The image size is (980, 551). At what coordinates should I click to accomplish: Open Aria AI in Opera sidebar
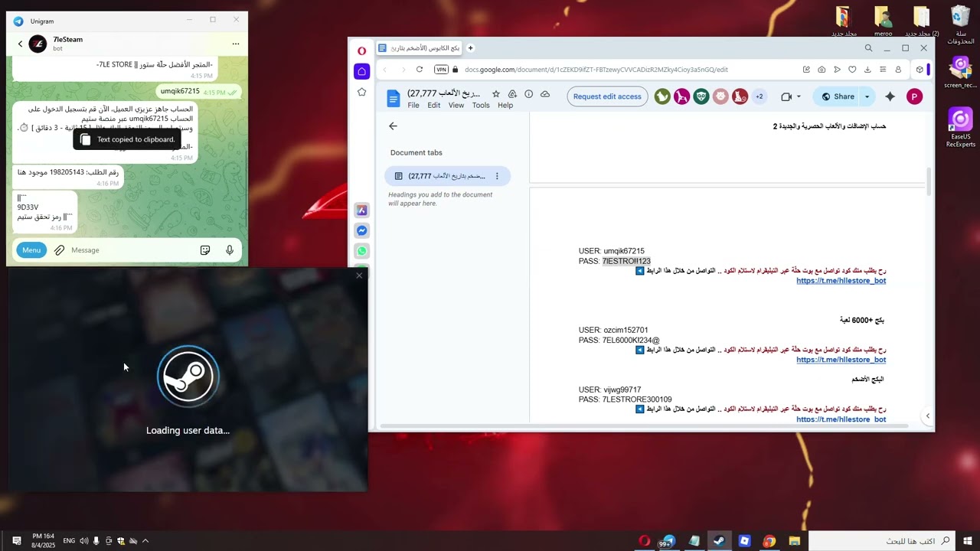pyautogui.click(x=362, y=210)
